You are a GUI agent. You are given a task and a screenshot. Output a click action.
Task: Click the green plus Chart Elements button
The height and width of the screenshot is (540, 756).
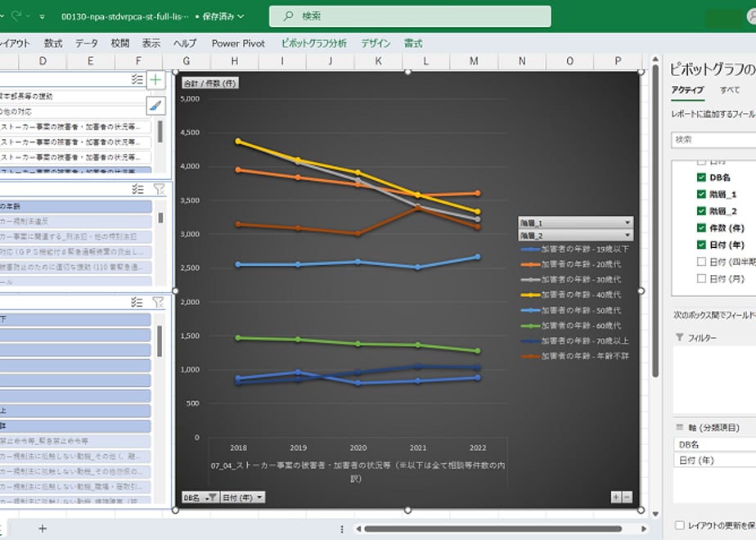tap(155, 79)
